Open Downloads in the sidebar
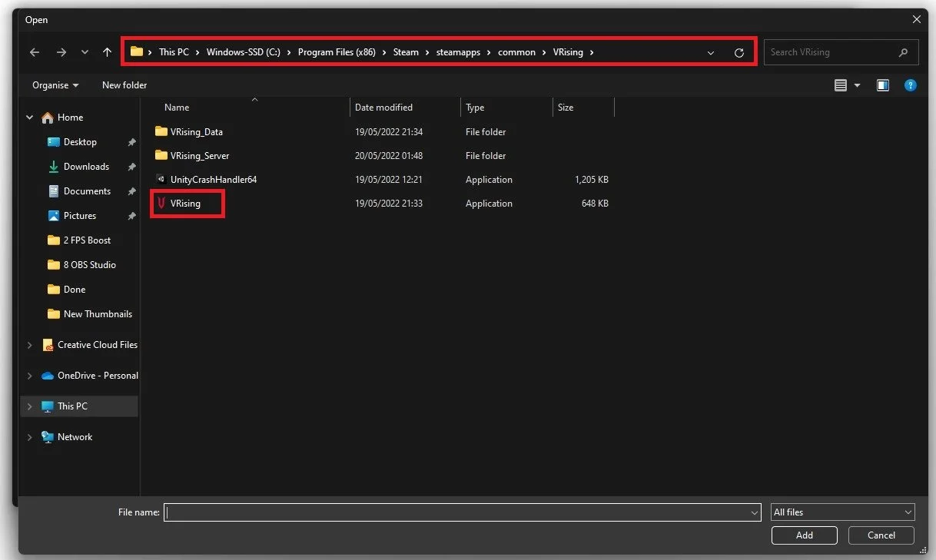 click(x=86, y=167)
